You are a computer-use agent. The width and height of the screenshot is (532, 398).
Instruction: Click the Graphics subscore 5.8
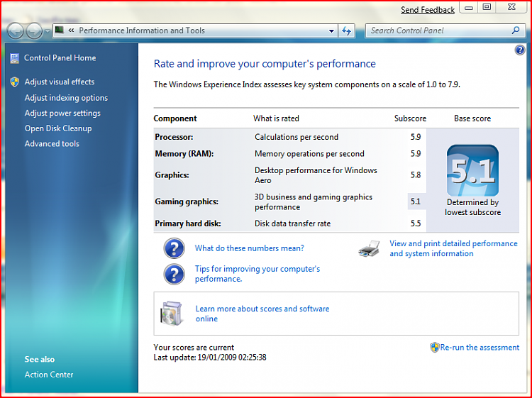point(416,175)
